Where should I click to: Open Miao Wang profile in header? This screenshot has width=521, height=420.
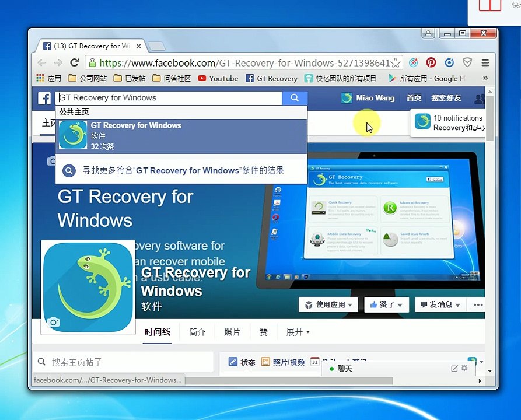[x=368, y=98]
